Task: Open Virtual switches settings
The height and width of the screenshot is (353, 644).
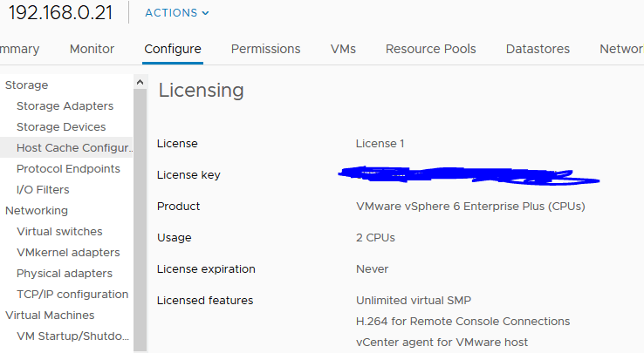Action: pyautogui.click(x=59, y=232)
